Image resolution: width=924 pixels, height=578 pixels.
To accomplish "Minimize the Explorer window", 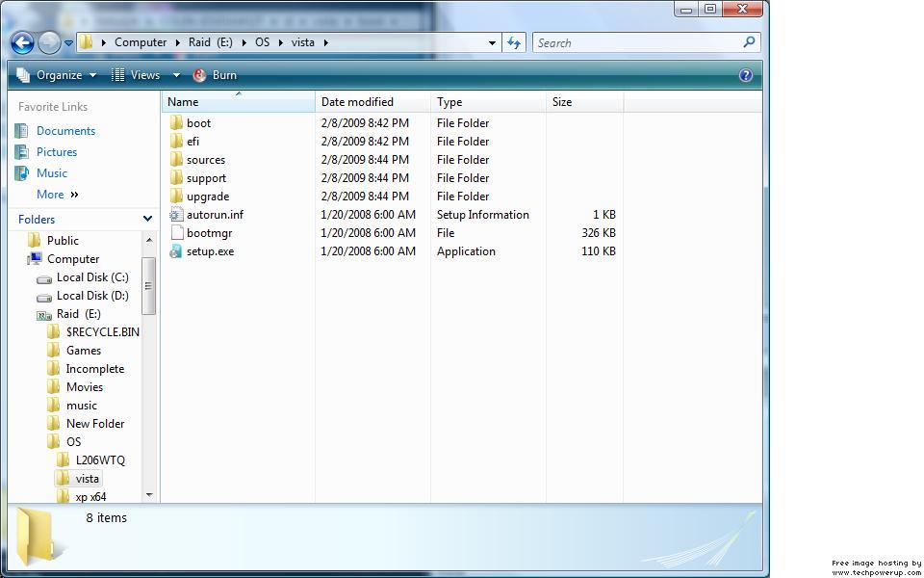I will (x=686, y=9).
